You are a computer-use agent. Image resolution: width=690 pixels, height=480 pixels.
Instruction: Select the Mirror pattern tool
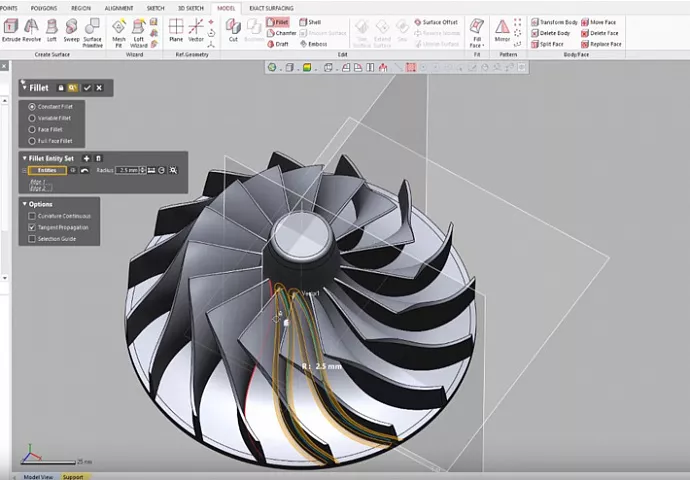coord(502,30)
